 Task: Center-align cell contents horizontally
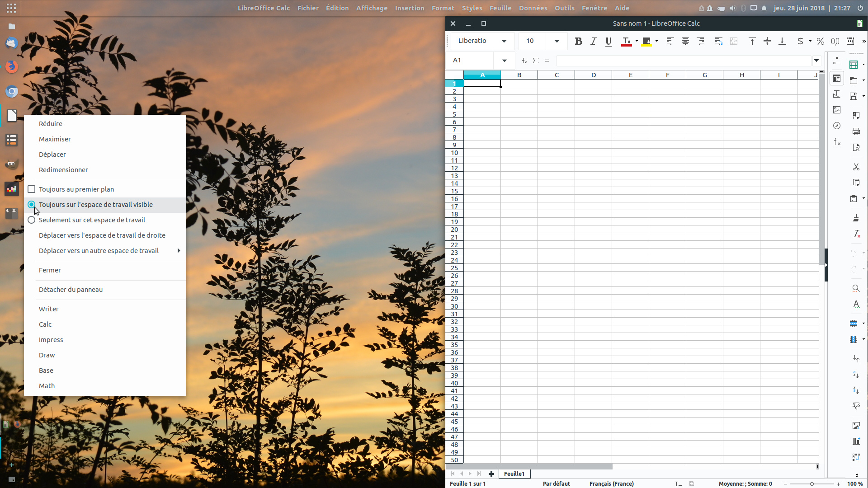(x=685, y=41)
